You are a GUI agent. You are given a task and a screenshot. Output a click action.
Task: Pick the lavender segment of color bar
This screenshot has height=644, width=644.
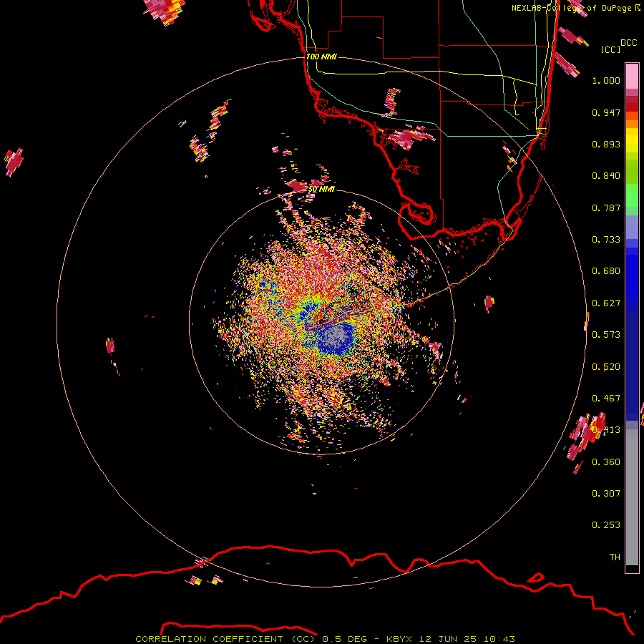(x=632, y=227)
